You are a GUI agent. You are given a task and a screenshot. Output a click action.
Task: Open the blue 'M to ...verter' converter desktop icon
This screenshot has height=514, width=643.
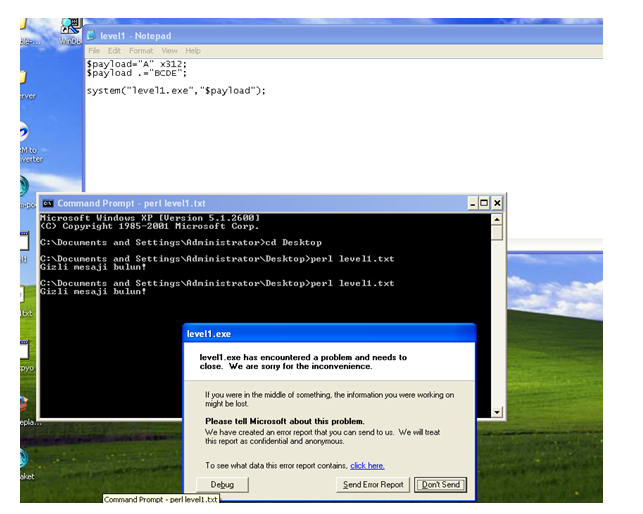point(29,143)
